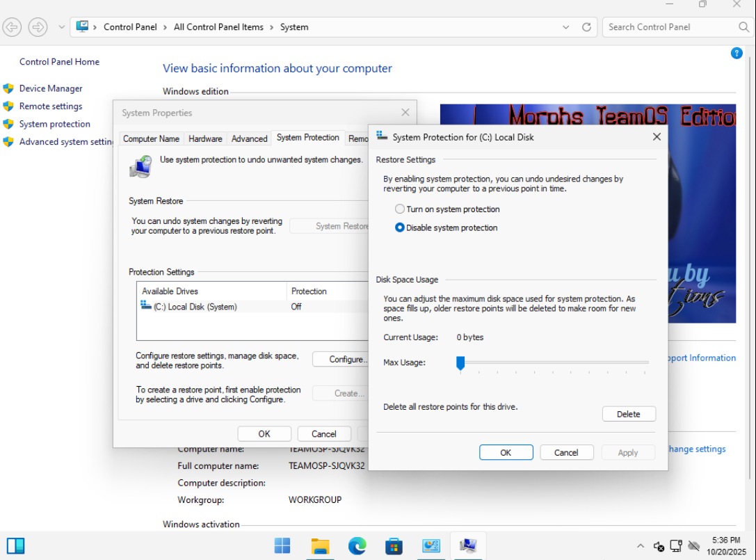
Task: Expand chevron after All Control Panel Items
Action: (x=271, y=28)
